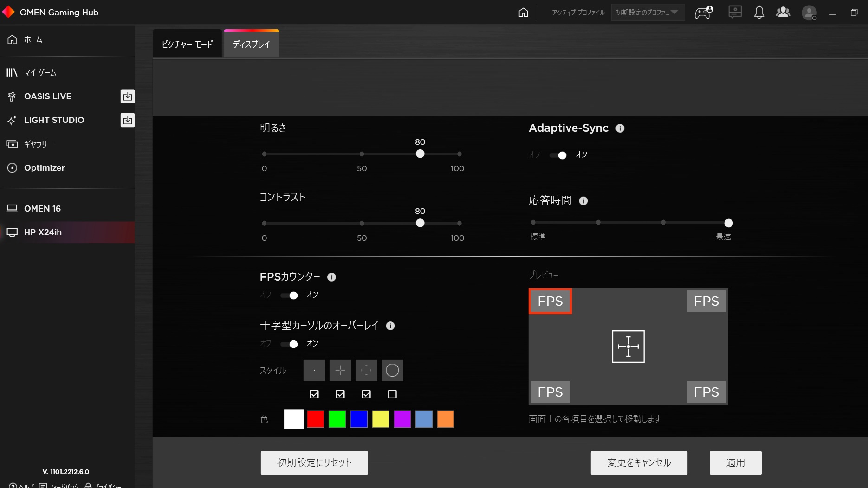868x488 pixels.
Task: Click the OMEN diamond logo
Action: tap(8, 12)
